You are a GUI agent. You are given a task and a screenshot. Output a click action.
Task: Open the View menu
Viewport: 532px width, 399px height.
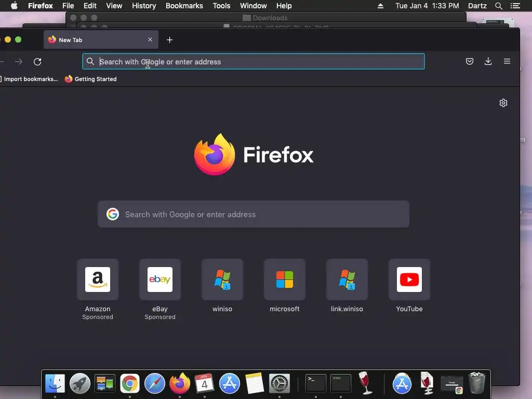pyautogui.click(x=114, y=6)
